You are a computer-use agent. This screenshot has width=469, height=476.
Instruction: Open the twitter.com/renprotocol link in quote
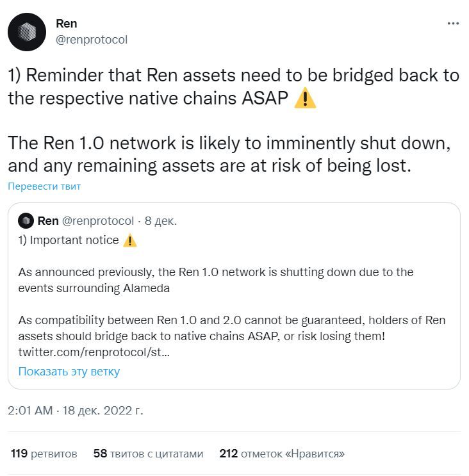[x=94, y=352]
